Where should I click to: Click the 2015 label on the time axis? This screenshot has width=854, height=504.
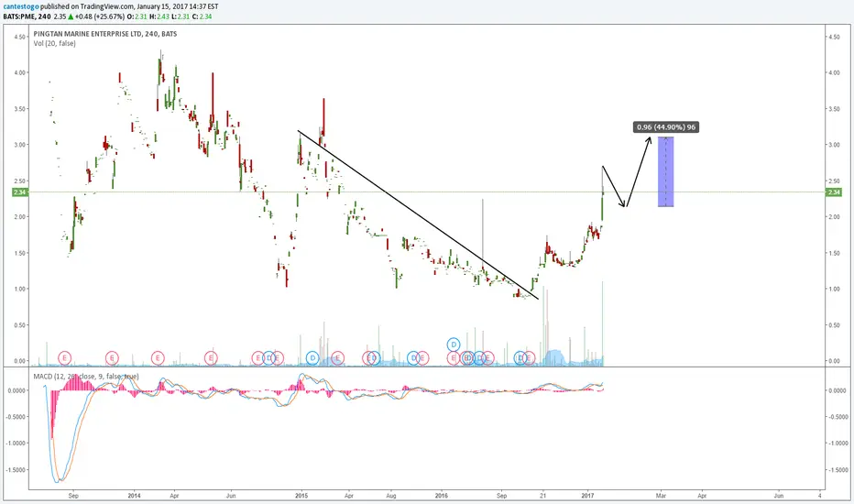pyautogui.click(x=301, y=496)
